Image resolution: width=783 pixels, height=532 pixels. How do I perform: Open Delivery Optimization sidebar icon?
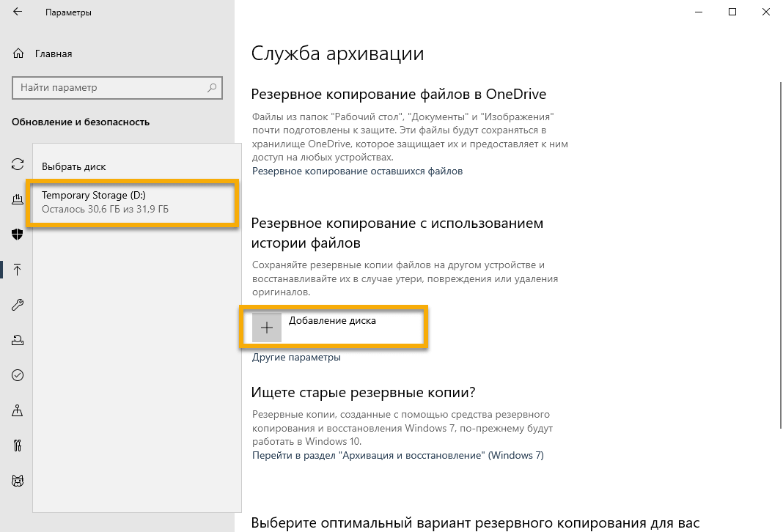(18, 199)
